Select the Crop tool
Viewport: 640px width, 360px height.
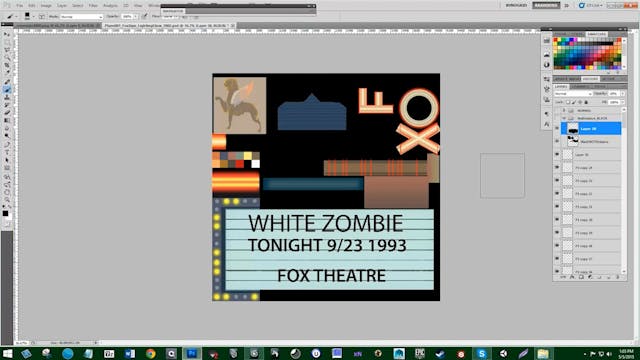pyautogui.click(x=7, y=65)
